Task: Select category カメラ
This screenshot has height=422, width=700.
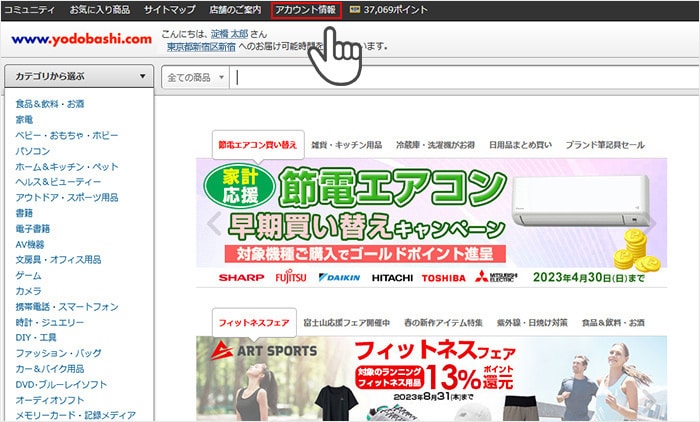Action: (x=29, y=291)
